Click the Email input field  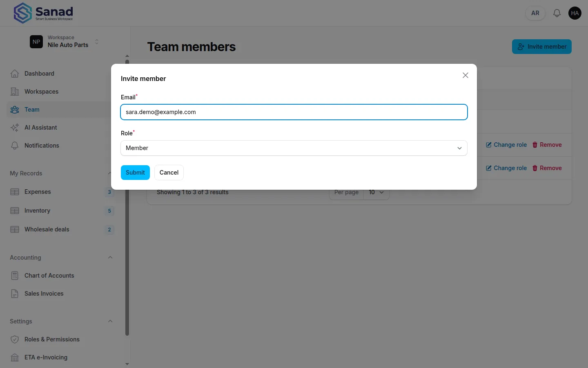point(294,112)
